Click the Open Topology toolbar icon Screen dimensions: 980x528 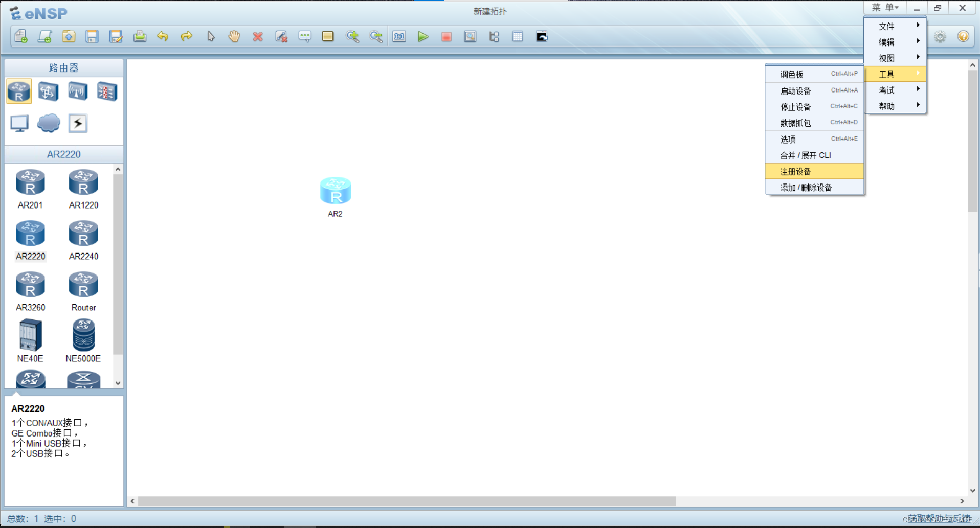69,36
